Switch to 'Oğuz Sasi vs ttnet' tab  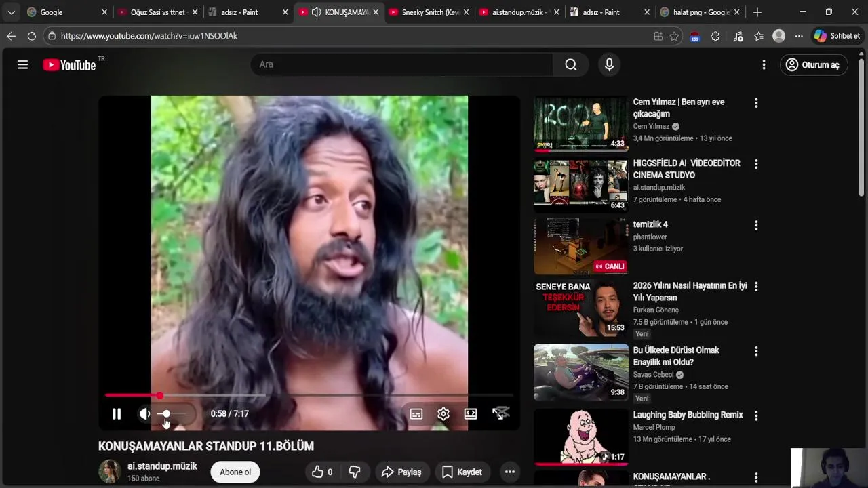pos(157,12)
